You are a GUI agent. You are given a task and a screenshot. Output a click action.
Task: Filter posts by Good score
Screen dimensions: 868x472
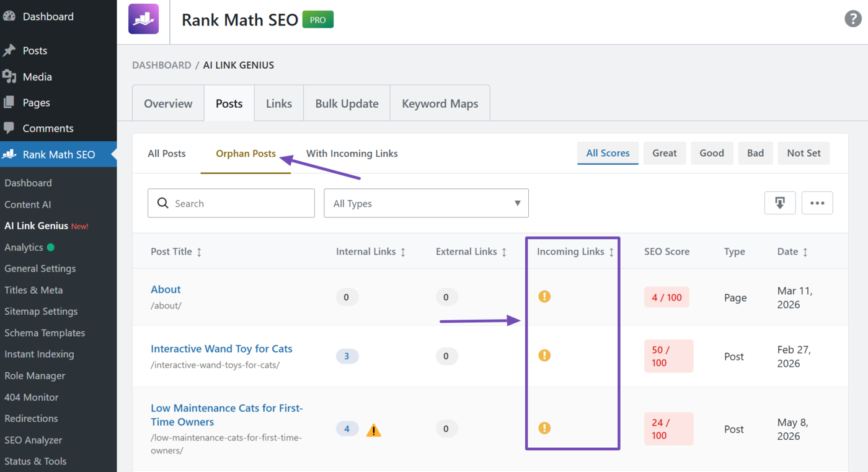tap(712, 153)
